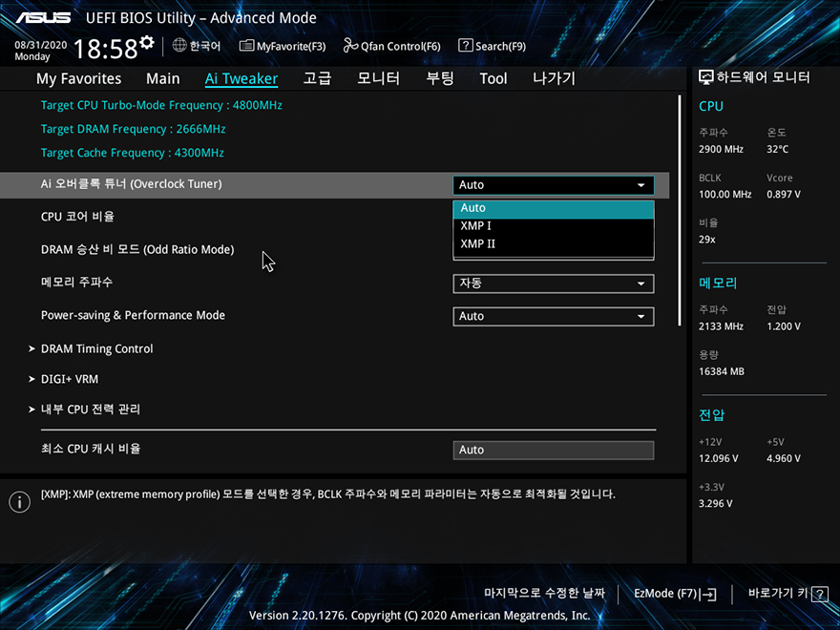Click the 3.296 V reading
The image size is (840, 630).
[x=715, y=504]
